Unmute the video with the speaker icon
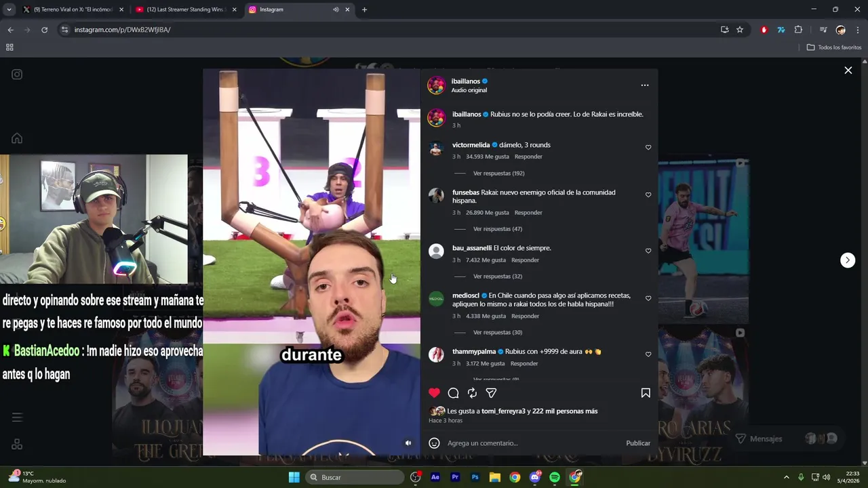 click(x=408, y=443)
